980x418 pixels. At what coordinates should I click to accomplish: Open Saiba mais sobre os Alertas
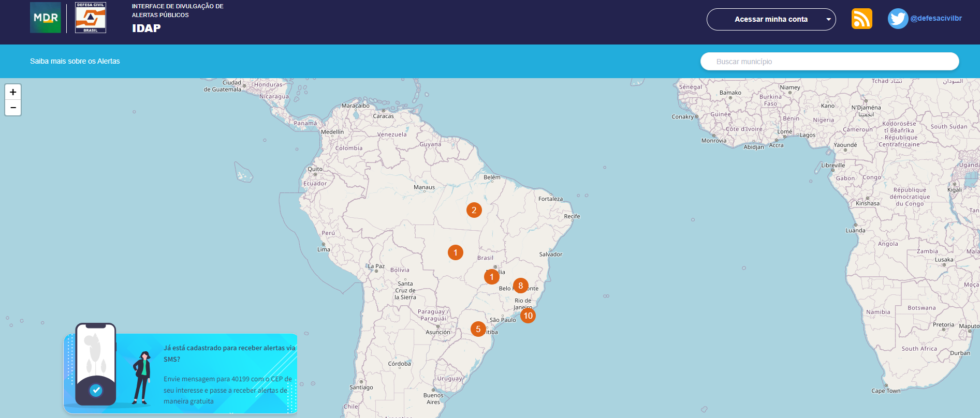pyautogui.click(x=75, y=61)
